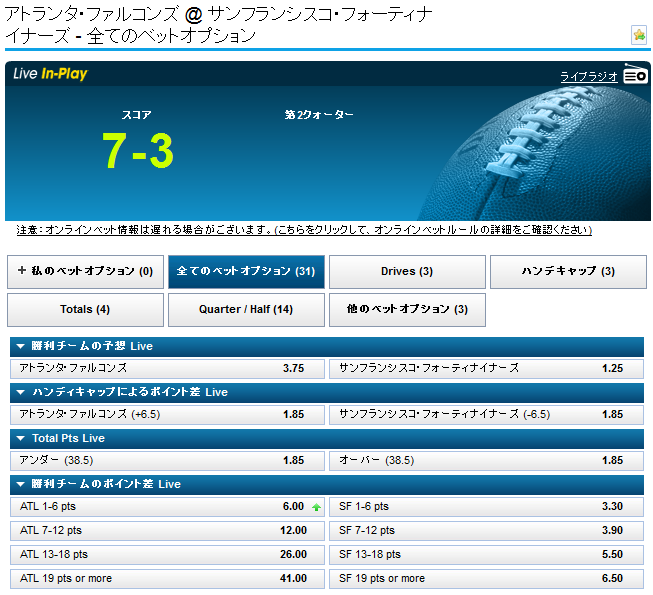Open the 他のベットオプション (3) tab
The width and height of the screenshot is (653, 595).
(407, 310)
